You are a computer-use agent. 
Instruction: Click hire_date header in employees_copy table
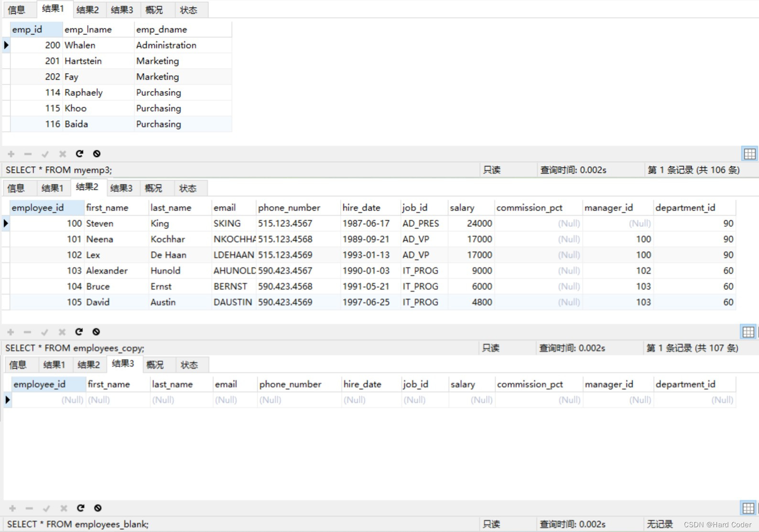pyautogui.click(x=370, y=208)
